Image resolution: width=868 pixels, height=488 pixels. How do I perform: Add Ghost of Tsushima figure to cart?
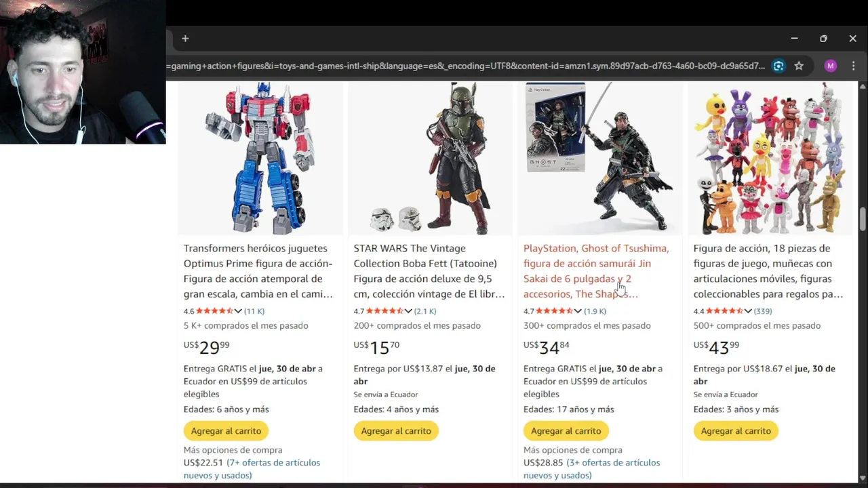pyautogui.click(x=566, y=430)
